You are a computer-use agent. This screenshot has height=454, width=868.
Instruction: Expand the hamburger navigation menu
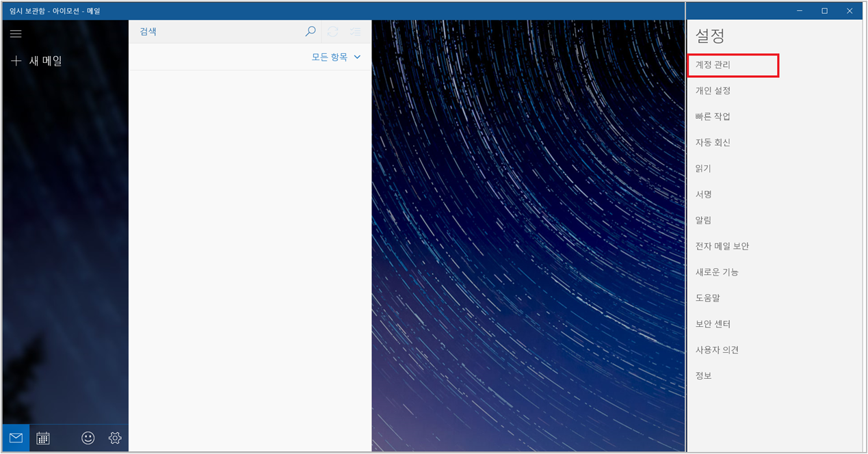(16, 34)
